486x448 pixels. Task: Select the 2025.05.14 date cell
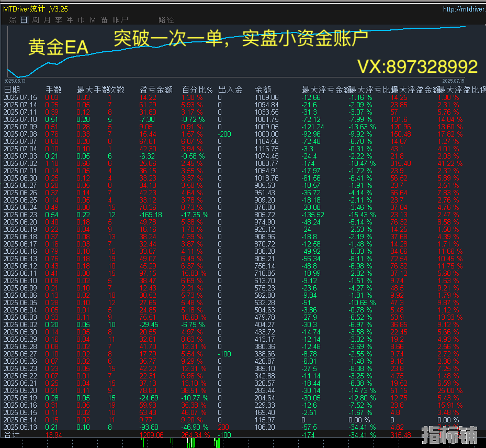point(20,420)
